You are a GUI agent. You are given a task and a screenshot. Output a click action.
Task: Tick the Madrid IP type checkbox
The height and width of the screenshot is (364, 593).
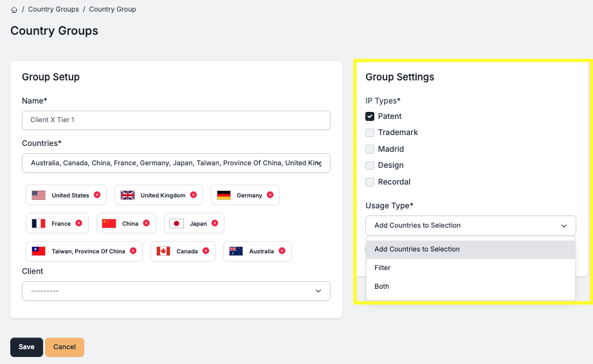tap(370, 149)
